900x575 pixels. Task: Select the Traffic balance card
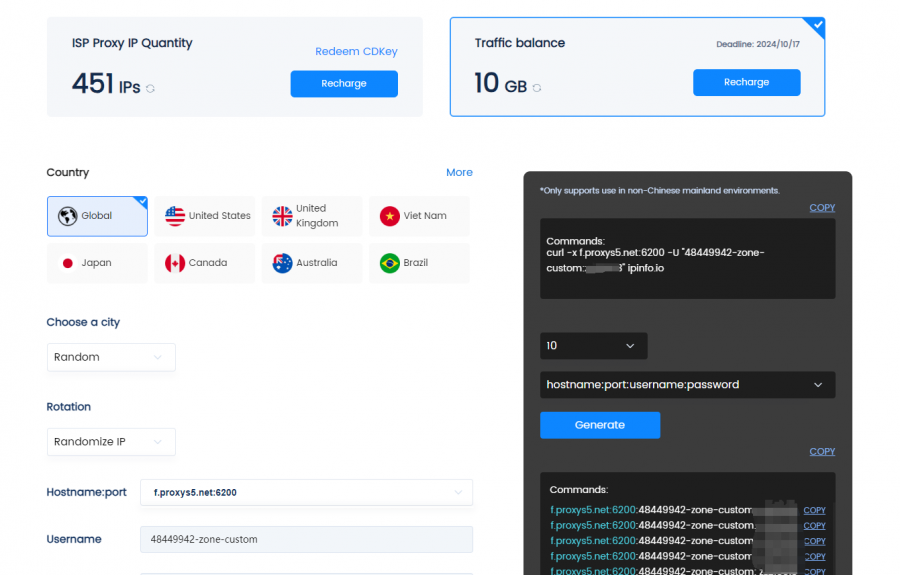(637, 67)
